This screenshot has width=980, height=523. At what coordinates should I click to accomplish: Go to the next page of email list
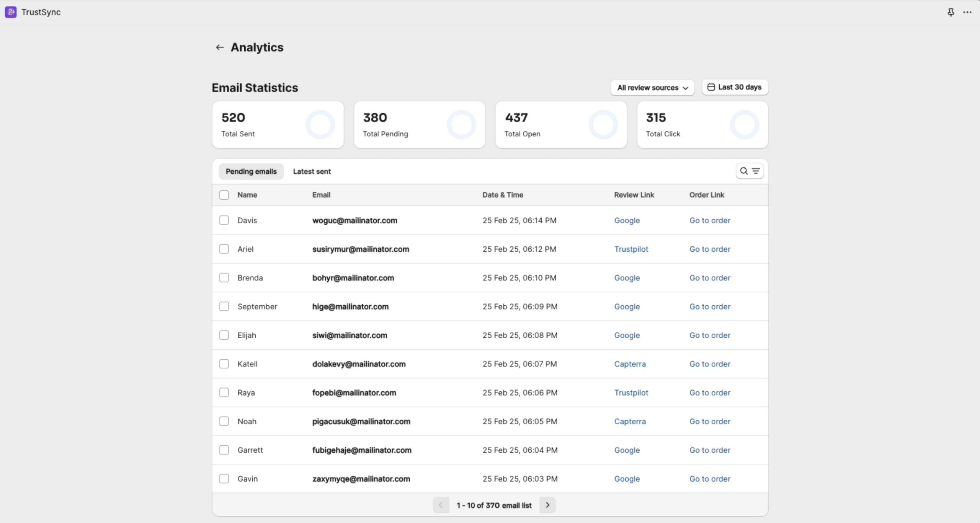(547, 505)
